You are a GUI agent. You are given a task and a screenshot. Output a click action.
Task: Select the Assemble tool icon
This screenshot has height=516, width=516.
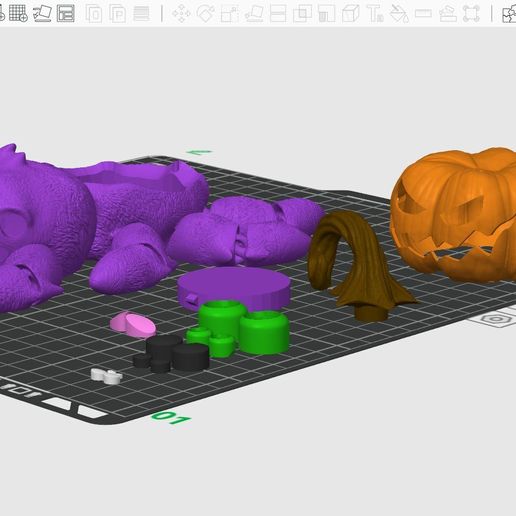pyautogui.click(x=447, y=14)
